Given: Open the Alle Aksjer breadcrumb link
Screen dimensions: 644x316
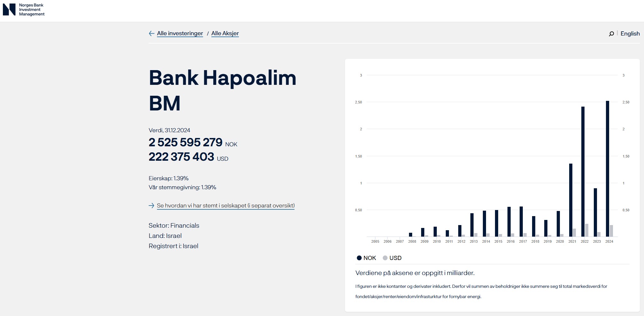Looking at the screenshot, I should (225, 33).
